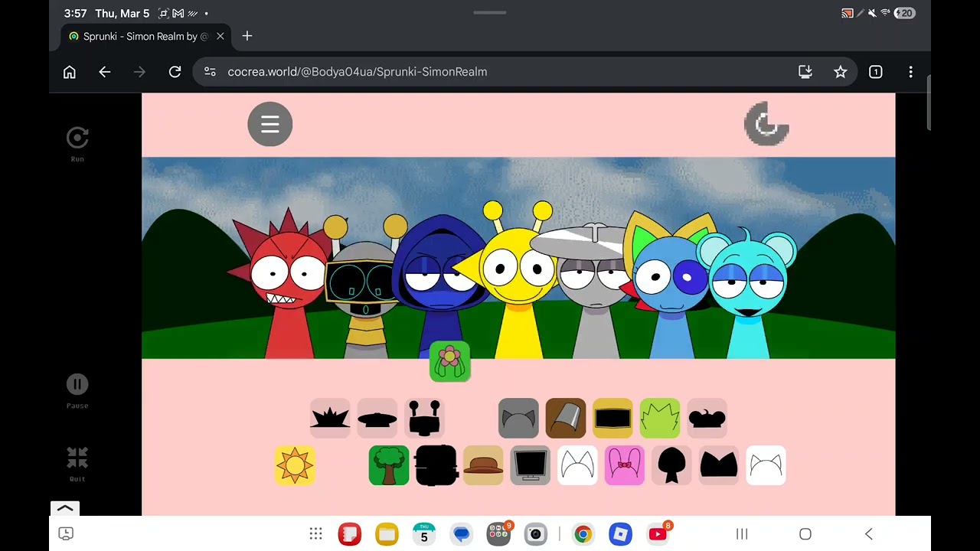
Task: Pause the game from the sidebar
Action: (77, 391)
